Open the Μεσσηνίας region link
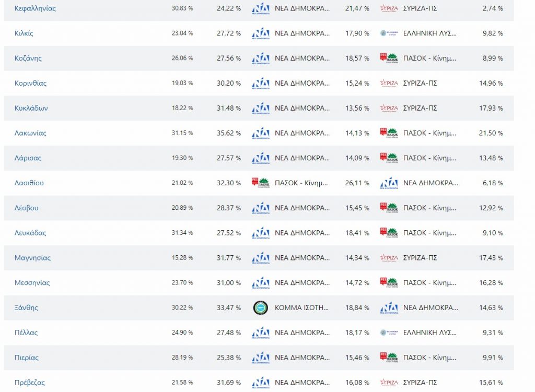The image size is (535, 392). (32, 283)
